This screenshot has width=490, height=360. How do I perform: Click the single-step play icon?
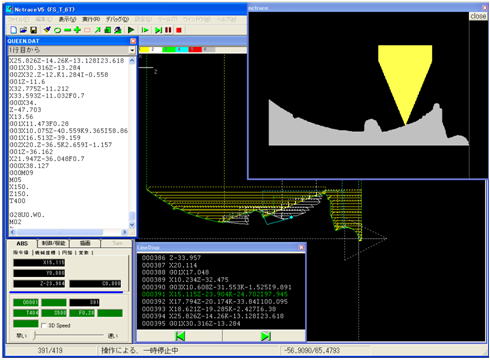tap(145, 30)
